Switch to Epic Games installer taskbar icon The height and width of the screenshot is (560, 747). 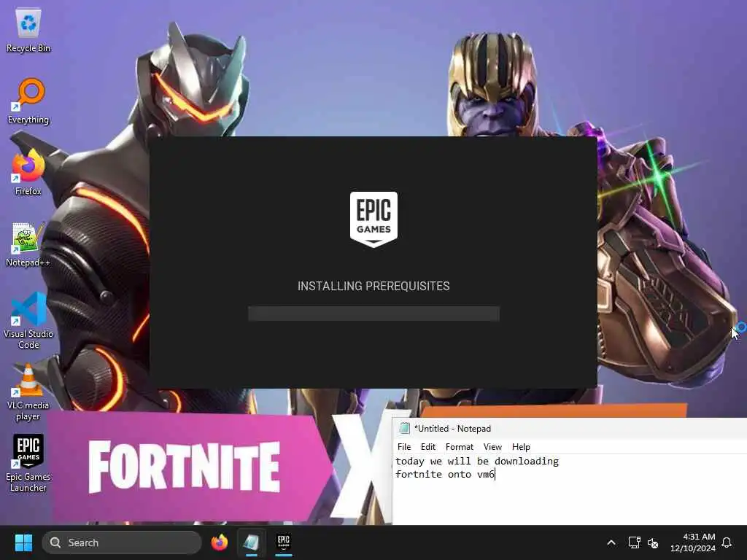point(284,542)
